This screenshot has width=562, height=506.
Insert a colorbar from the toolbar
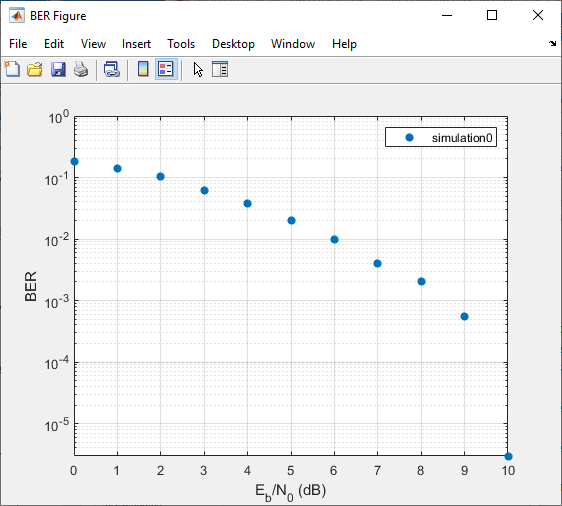(x=143, y=69)
